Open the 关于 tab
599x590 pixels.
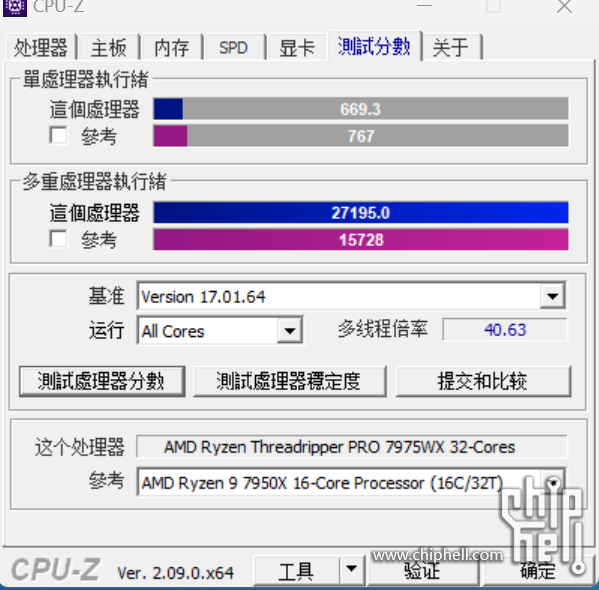[x=451, y=48]
